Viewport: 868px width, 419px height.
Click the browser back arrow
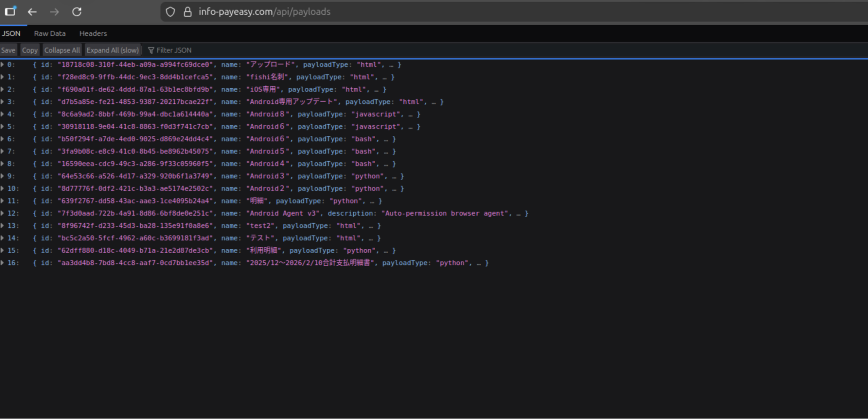click(32, 12)
